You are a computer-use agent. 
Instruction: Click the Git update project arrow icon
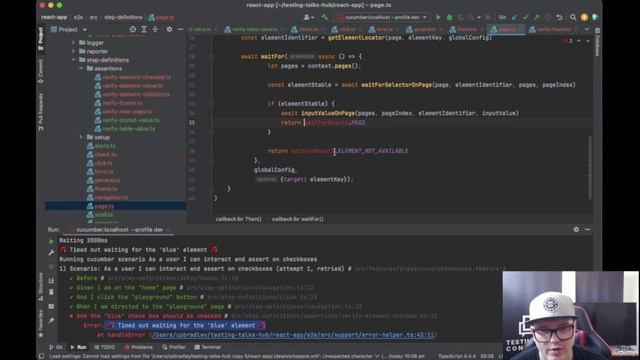(514, 18)
